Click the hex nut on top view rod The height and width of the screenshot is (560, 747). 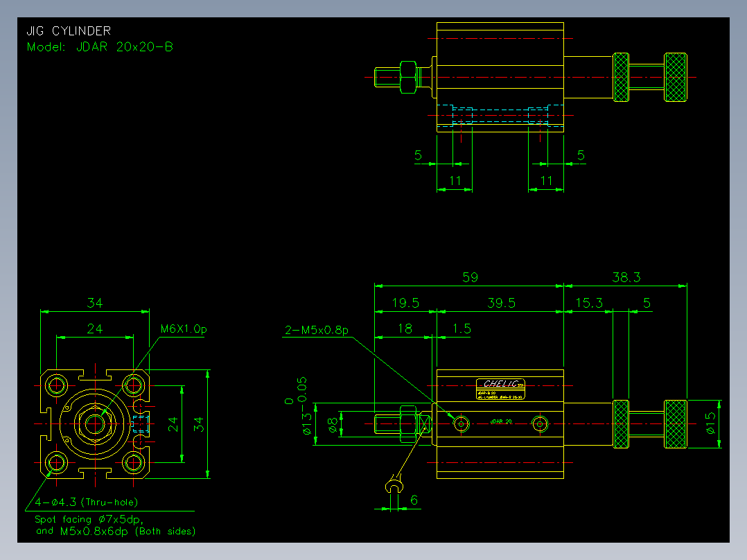408,77
